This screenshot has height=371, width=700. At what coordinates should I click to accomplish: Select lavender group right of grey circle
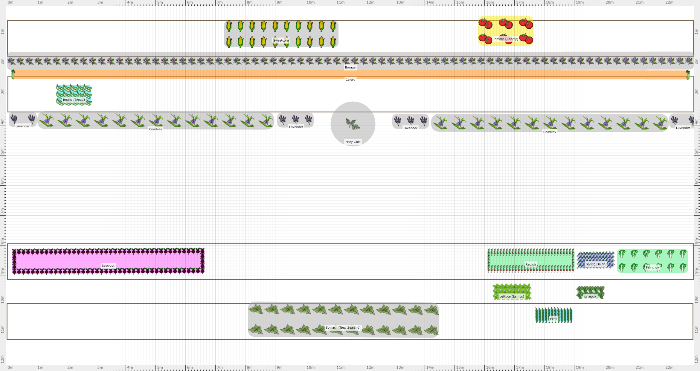pos(411,121)
